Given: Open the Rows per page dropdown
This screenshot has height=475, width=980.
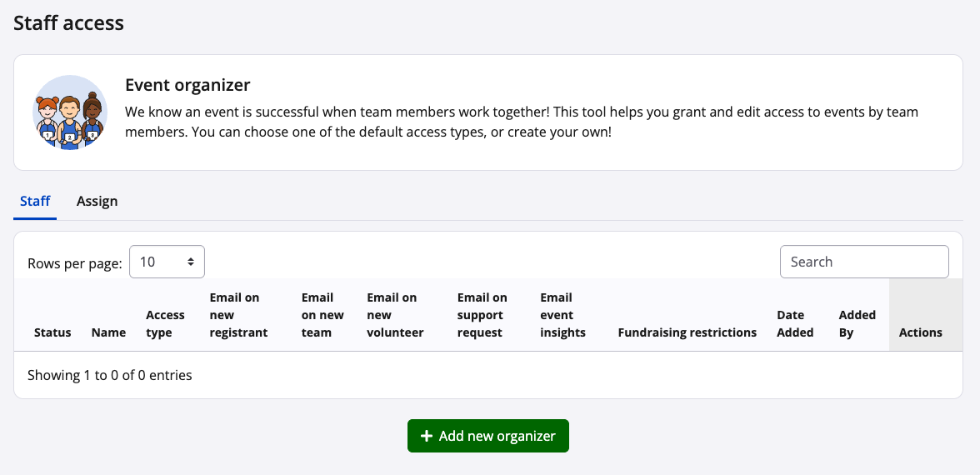Looking at the screenshot, I should point(167,262).
